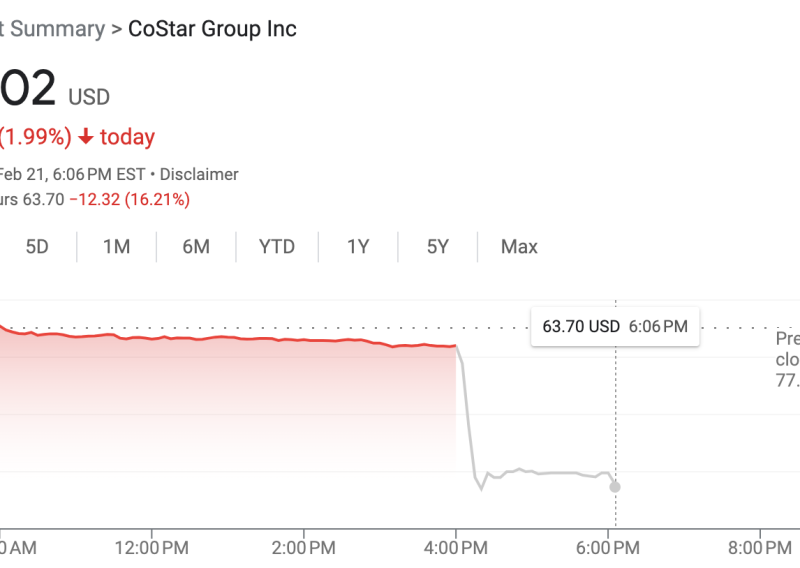Click the 12:00 PM axis label
800x568 pixels.
pyautogui.click(x=152, y=548)
